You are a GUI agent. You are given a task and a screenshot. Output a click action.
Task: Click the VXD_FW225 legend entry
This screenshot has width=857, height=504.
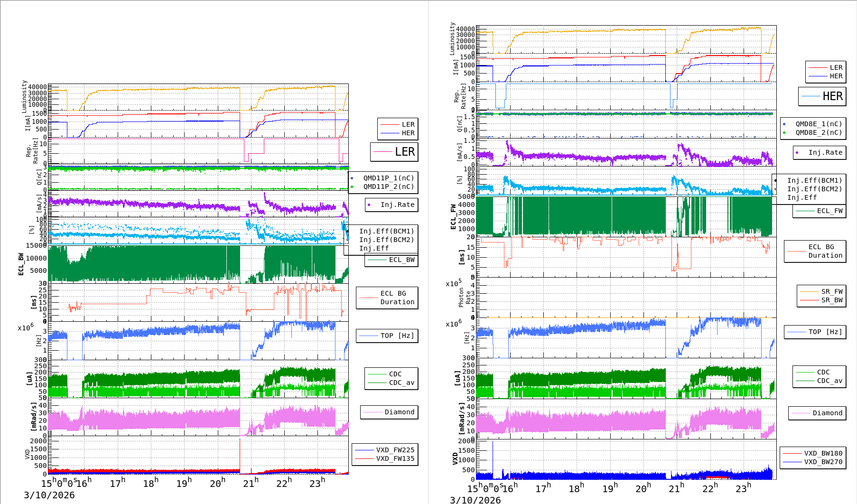395,450
